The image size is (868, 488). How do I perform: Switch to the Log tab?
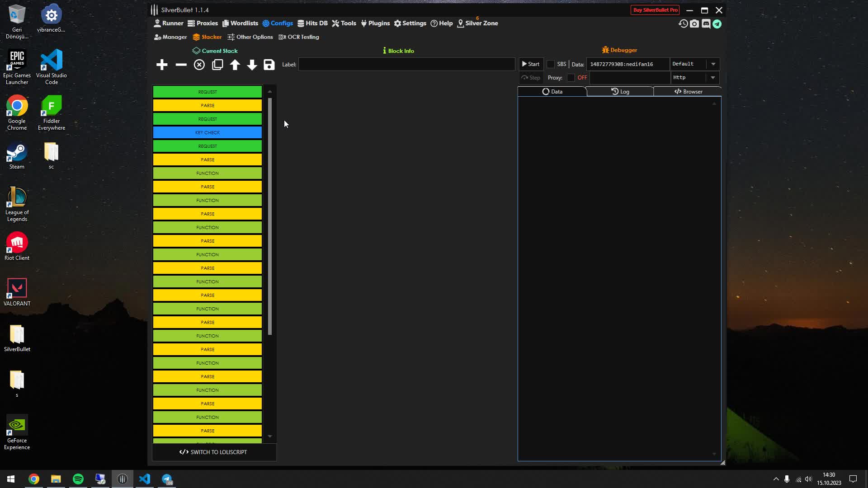click(620, 91)
